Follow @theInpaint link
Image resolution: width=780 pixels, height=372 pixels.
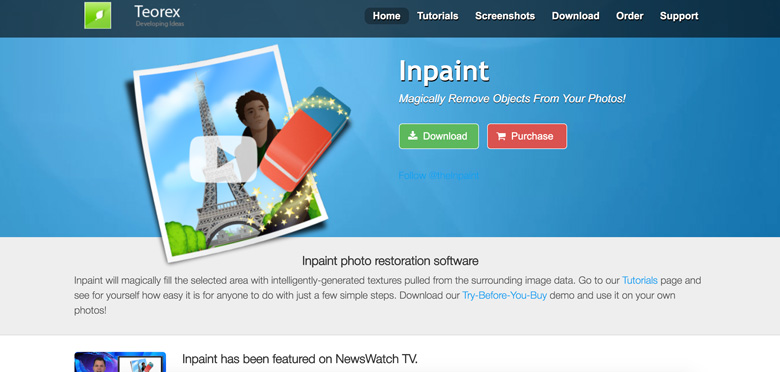pos(439,176)
